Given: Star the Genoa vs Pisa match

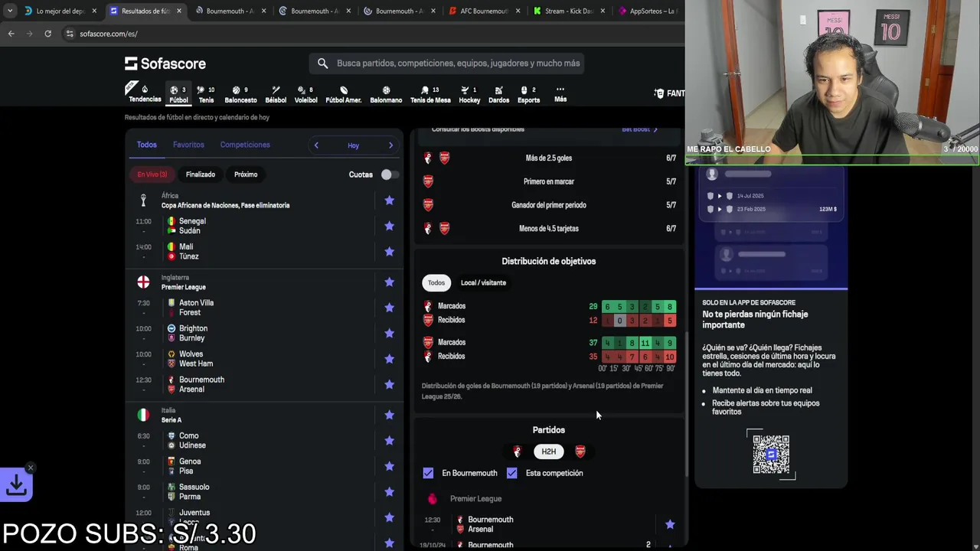Looking at the screenshot, I should coord(389,466).
